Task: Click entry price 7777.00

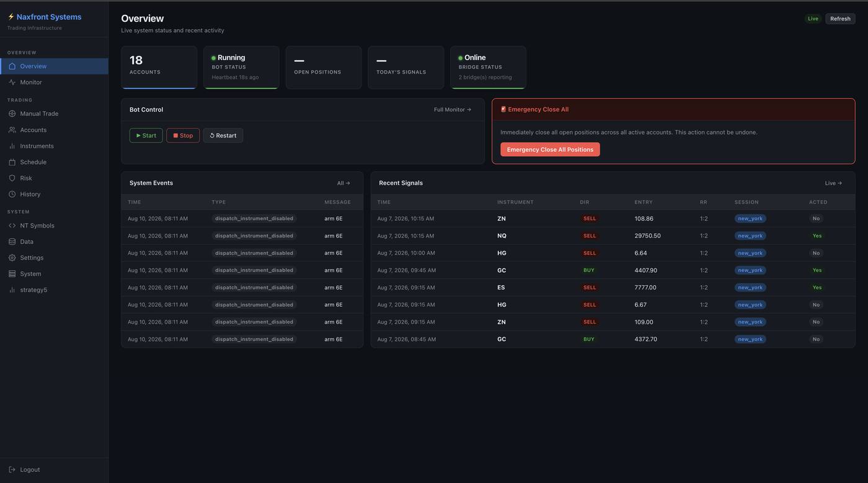Action: click(645, 288)
